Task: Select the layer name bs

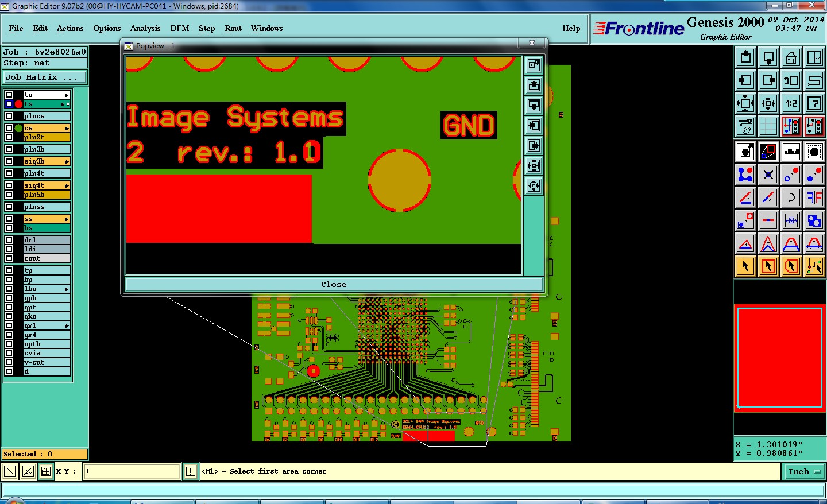Action: [x=47, y=228]
